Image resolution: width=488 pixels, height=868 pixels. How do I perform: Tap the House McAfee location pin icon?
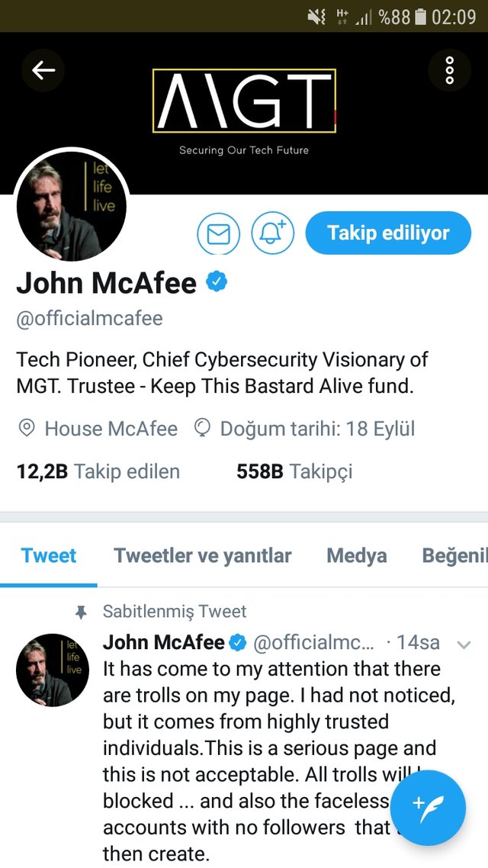pos(27,428)
